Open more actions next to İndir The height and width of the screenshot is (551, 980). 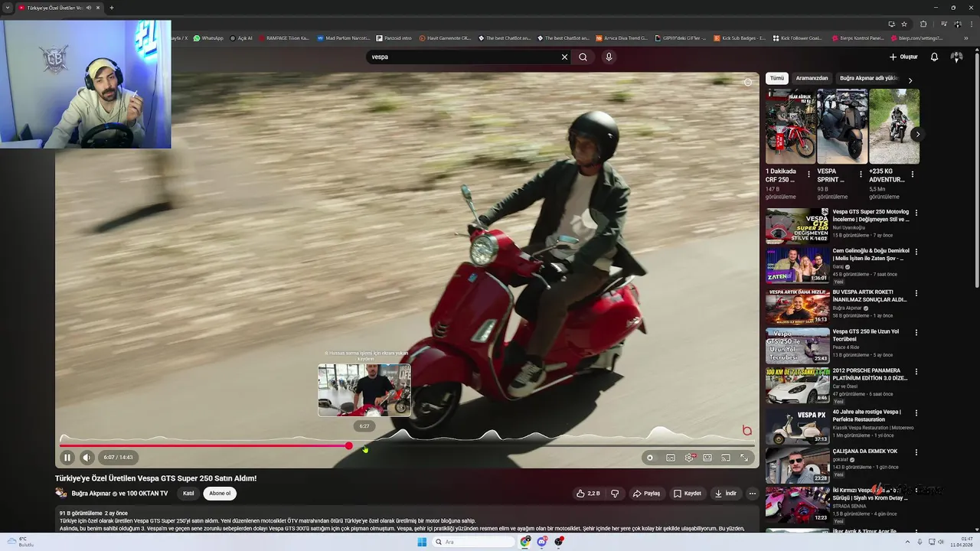coord(753,494)
